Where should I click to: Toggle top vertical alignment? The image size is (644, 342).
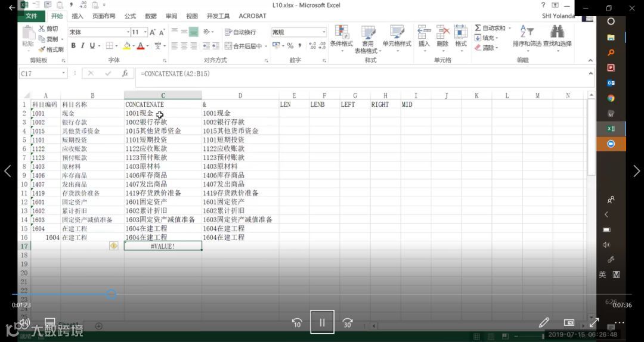point(175,32)
